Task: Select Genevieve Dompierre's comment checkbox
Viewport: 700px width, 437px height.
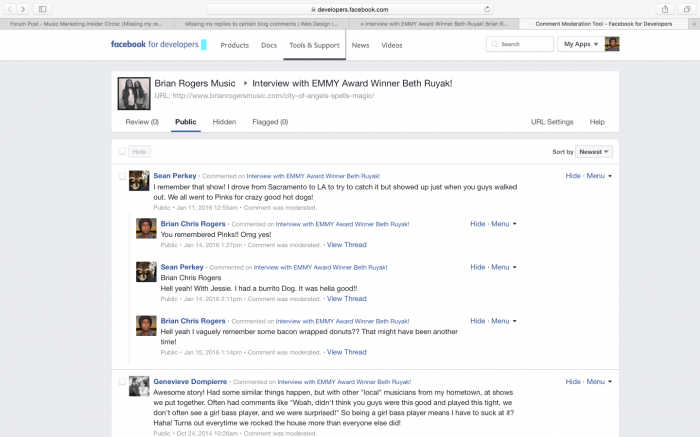Action: (x=122, y=382)
